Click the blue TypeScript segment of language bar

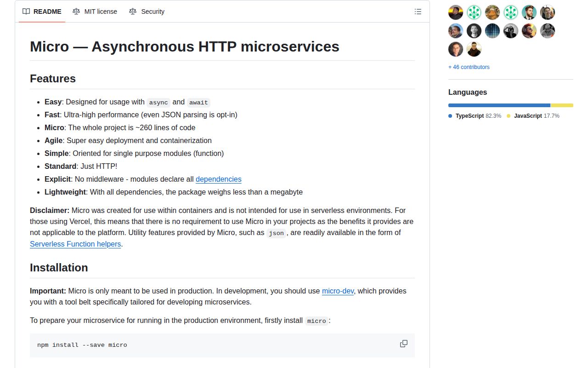pos(499,105)
